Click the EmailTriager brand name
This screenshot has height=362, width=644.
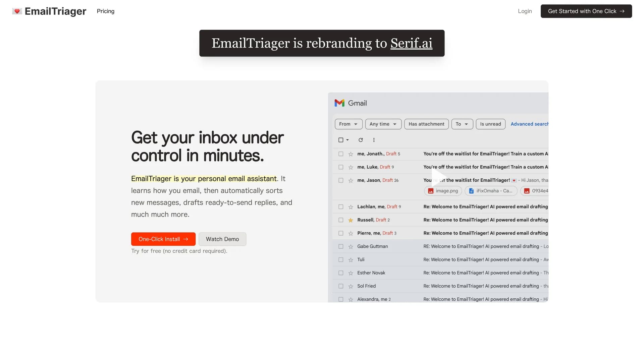(55, 11)
